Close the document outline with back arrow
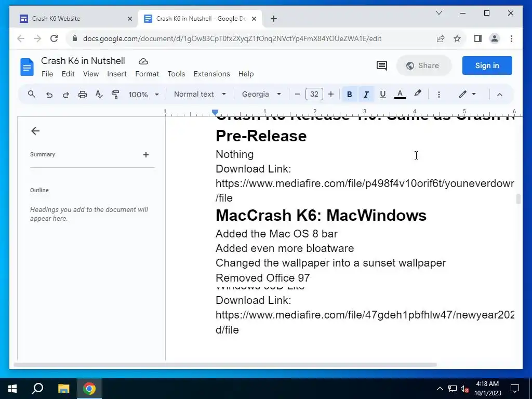Screen dimensions: 532x399 (x=35, y=131)
